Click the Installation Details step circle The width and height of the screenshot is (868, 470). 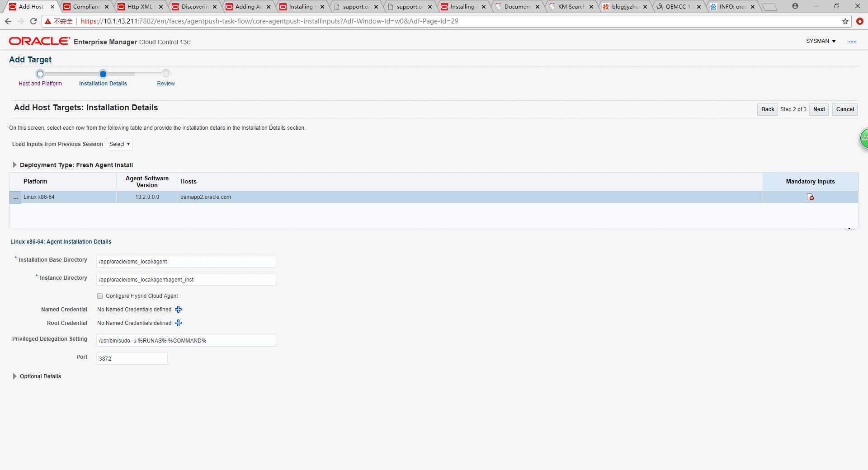(103, 74)
